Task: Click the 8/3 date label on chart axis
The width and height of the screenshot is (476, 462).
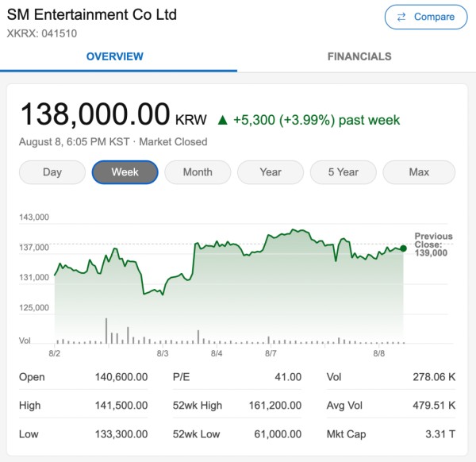Action: (163, 353)
